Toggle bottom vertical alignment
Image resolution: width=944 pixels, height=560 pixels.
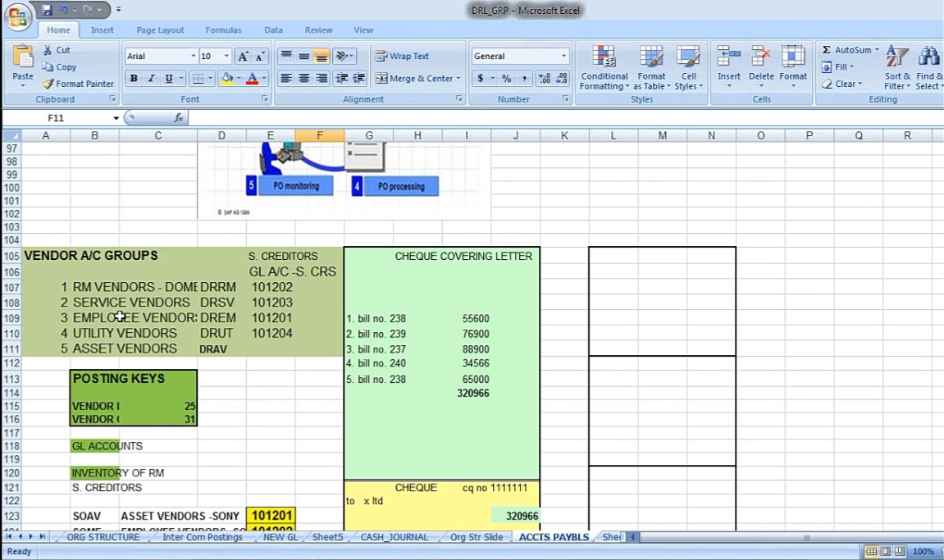322,56
